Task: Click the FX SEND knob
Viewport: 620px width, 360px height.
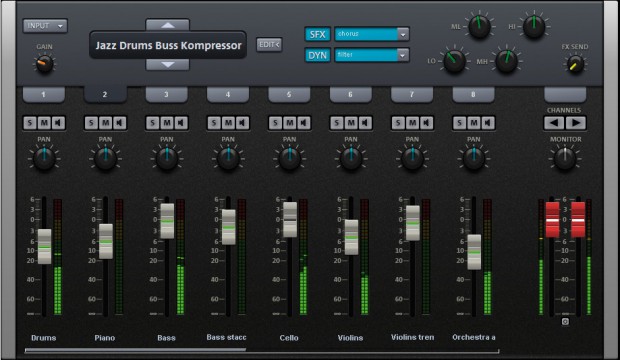Action: coord(575,64)
